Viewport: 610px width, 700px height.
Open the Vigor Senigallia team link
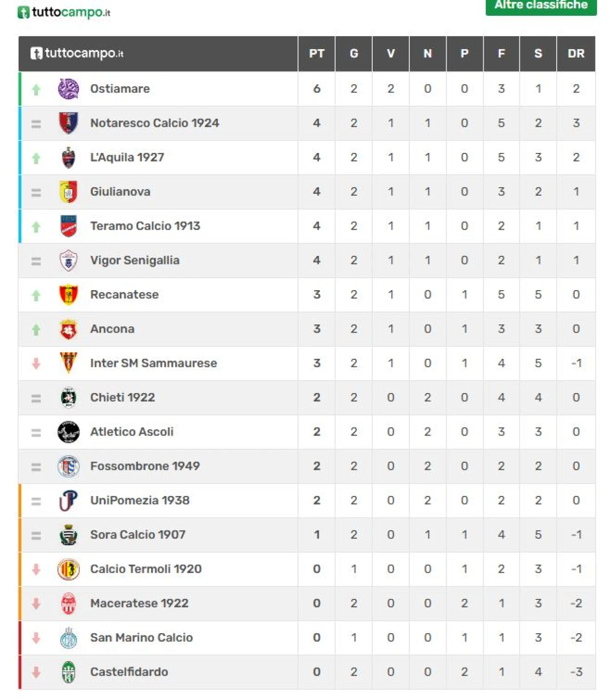click(134, 261)
